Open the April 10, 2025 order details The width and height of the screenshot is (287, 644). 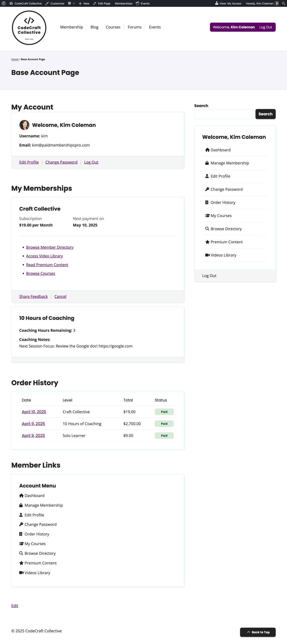34,412
